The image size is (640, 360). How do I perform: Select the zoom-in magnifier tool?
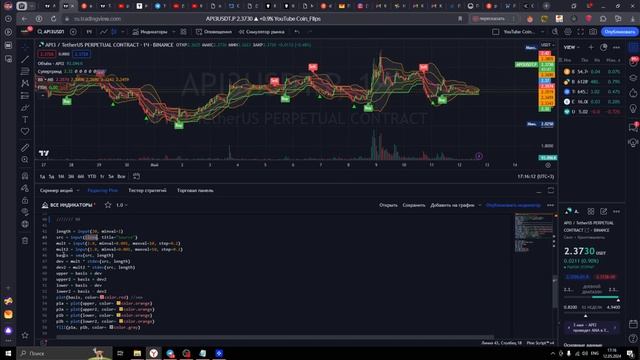(x=25, y=160)
